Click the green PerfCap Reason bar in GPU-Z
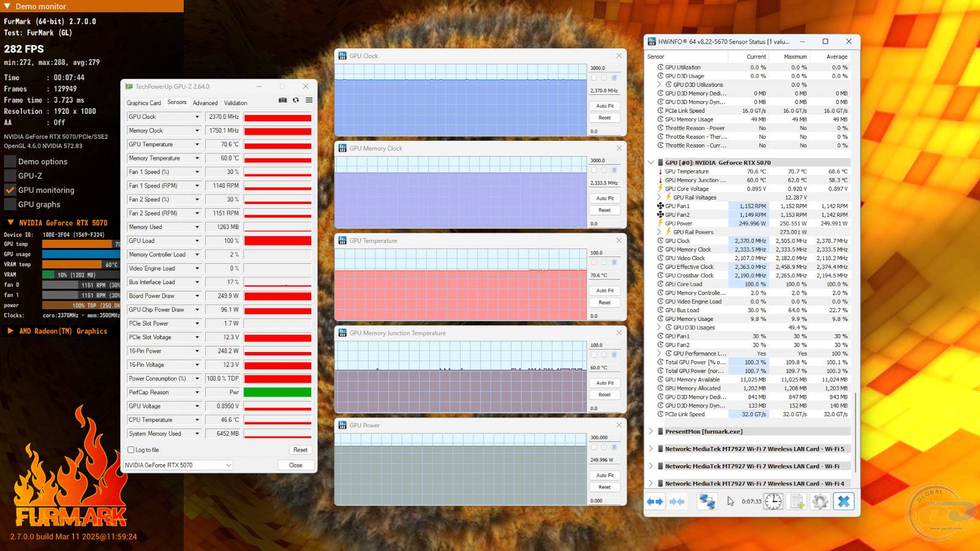The width and height of the screenshot is (980, 551). coord(277,392)
